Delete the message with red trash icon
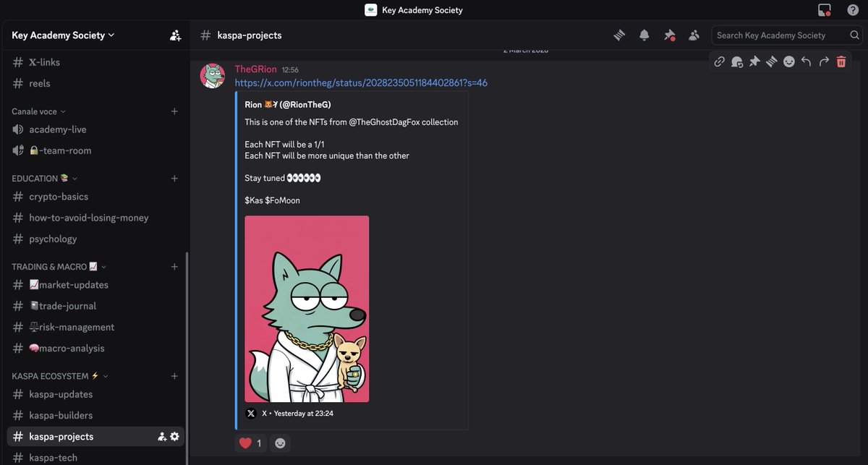 [x=841, y=61]
